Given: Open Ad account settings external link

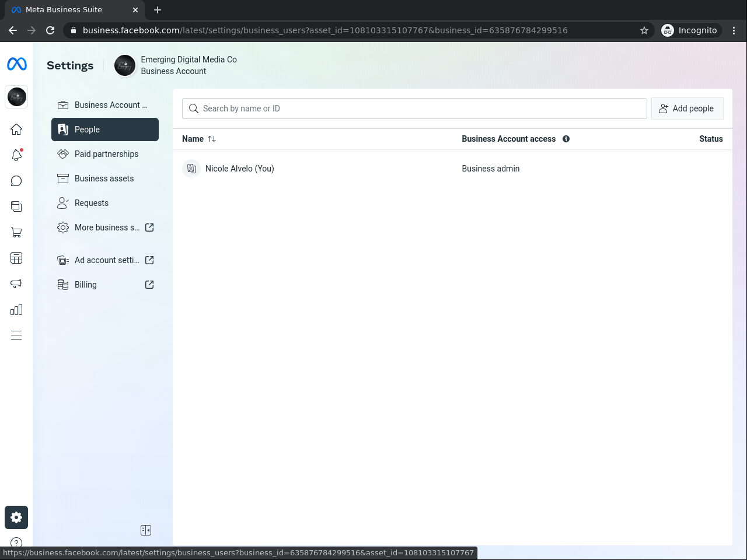Looking at the screenshot, I should coord(105,260).
